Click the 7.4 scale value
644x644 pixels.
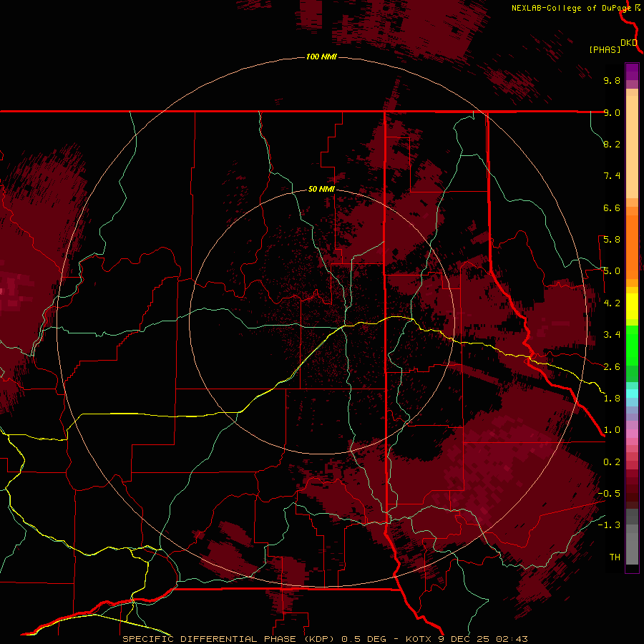[x=612, y=176]
